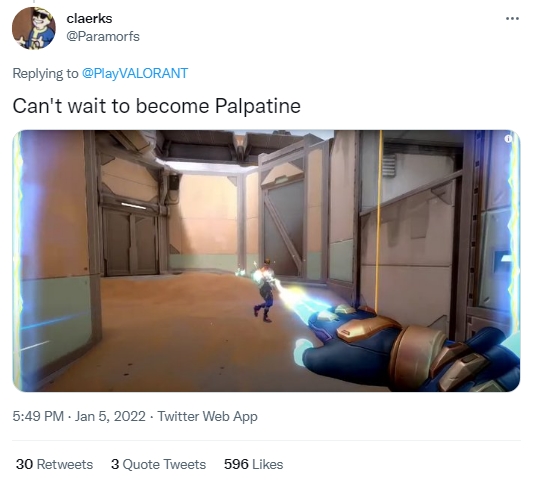The height and width of the screenshot is (486, 535).
Task: View the 30 Retweets list
Action: point(54,464)
